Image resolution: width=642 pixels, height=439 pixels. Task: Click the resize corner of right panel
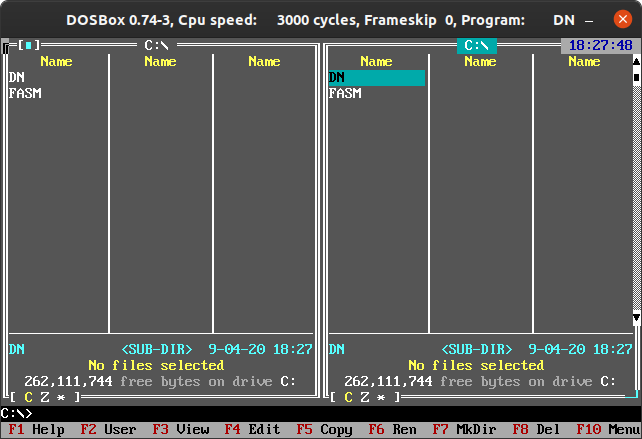(x=632, y=396)
